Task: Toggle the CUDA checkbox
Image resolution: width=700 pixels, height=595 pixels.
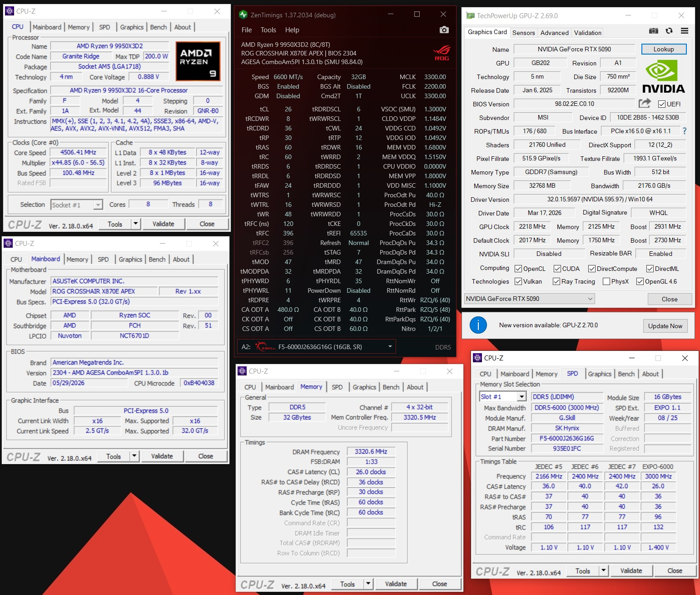Action: tap(557, 269)
